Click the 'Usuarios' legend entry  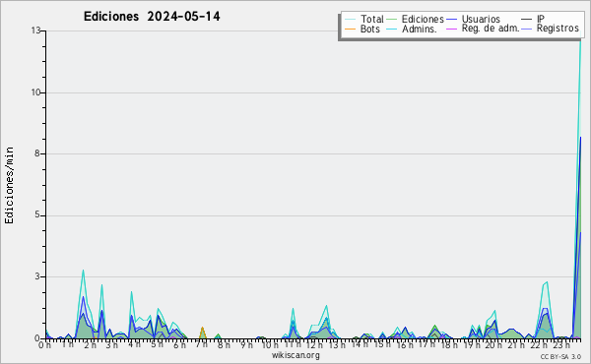pos(481,19)
